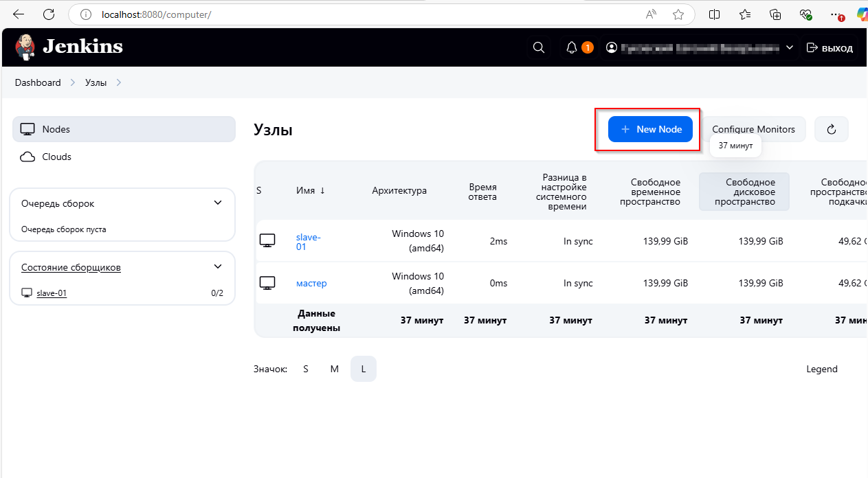Select icon size L

pos(364,369)
